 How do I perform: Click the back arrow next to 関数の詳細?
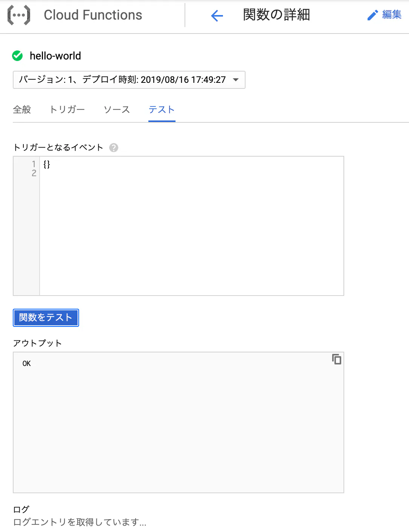coord(217,15)
